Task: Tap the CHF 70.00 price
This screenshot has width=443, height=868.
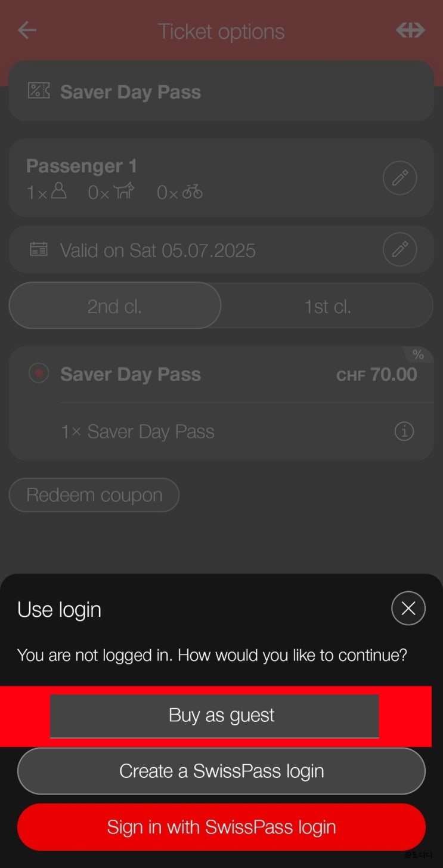Action: 377,375
